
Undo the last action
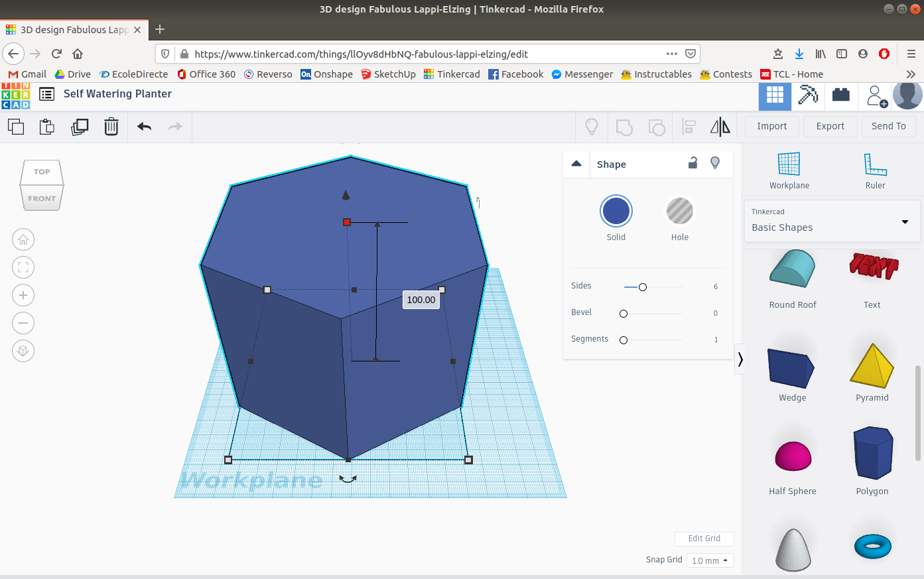(x=145, y=127)
